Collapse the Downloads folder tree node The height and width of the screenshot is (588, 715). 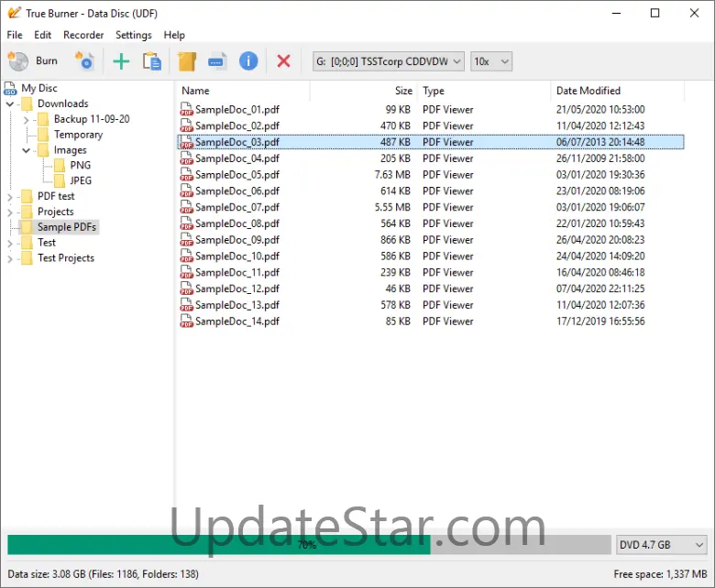coord(11,104)
